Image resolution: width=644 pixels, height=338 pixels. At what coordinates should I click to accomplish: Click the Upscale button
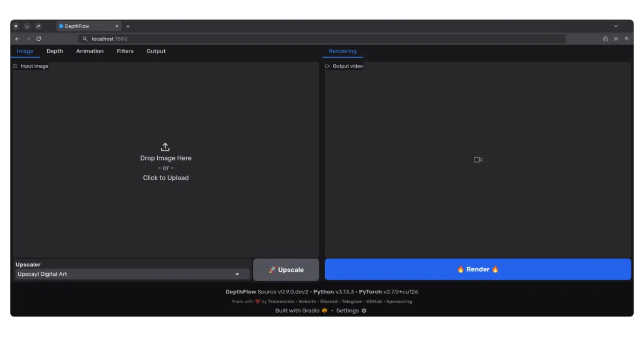coord(286,270)
